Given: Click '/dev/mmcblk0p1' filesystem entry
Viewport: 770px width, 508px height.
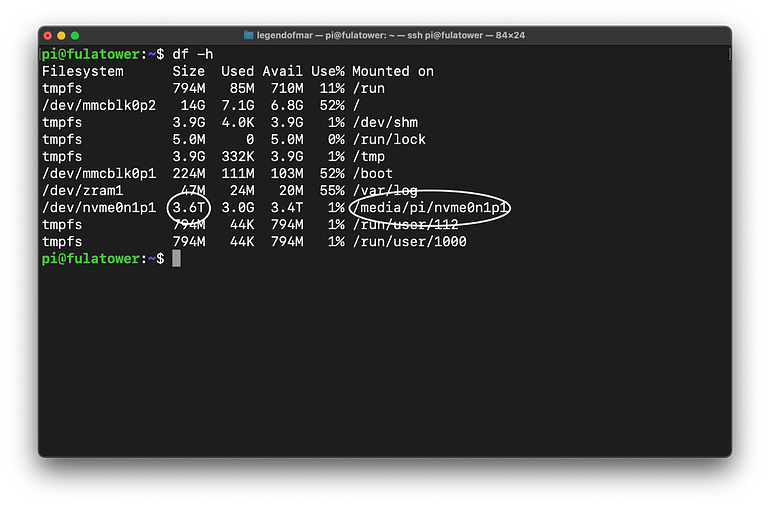Looking at the screenshot, I should [99, 173].
